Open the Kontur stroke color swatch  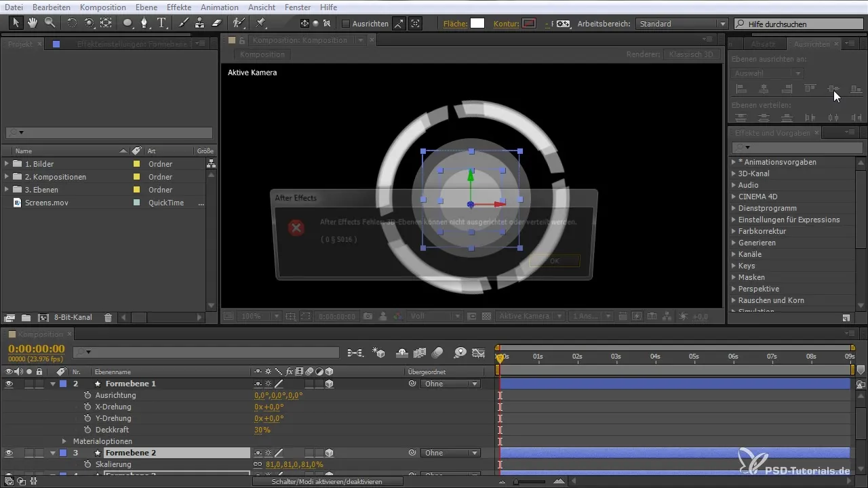529,23
